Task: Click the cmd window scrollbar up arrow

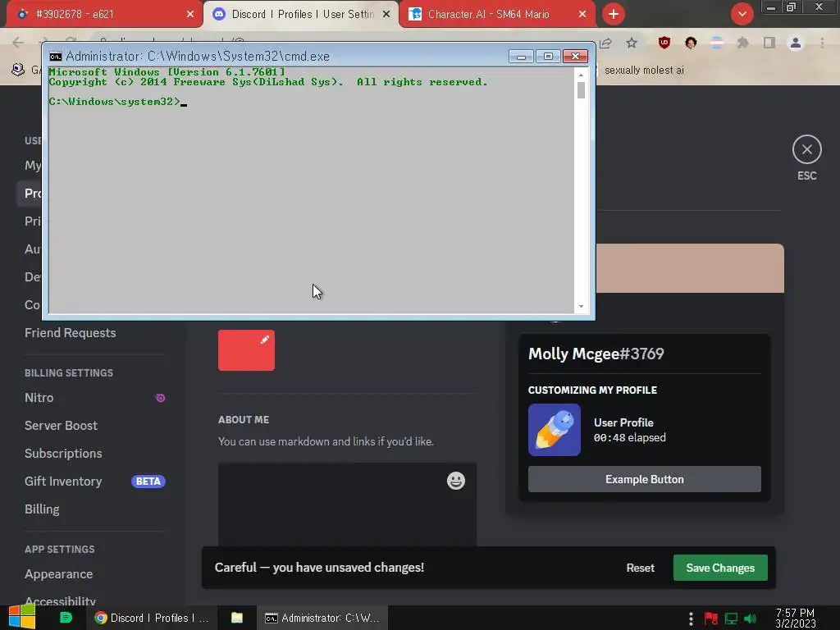Action: tap(581, 75)
